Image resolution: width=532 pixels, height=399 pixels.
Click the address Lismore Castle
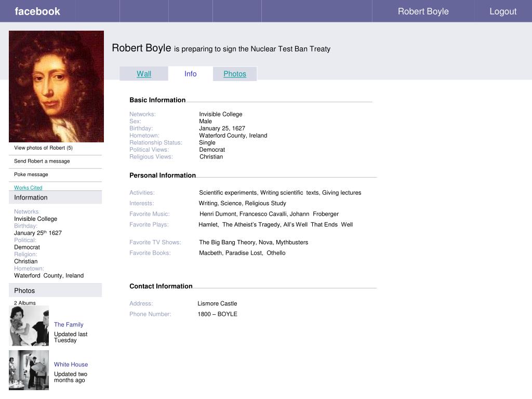pos(217,303)
